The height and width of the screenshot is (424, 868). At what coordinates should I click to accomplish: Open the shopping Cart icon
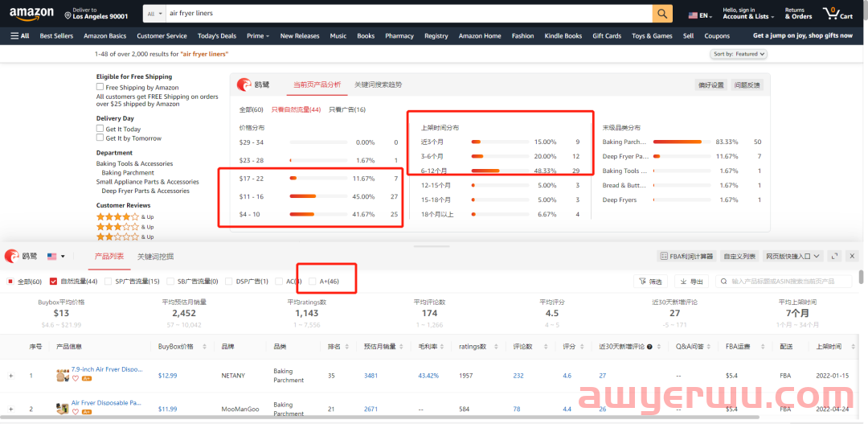click(x=837, y=14)
